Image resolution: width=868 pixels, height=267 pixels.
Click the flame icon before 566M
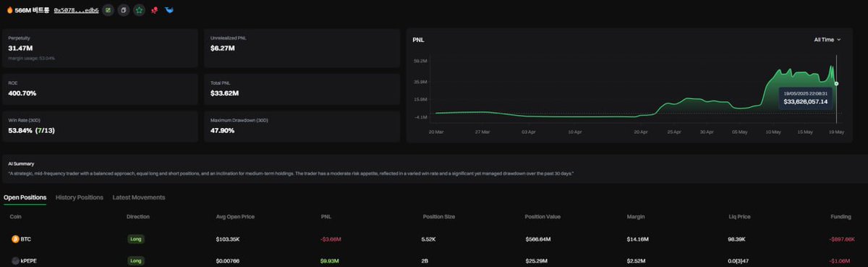point(9,11)
